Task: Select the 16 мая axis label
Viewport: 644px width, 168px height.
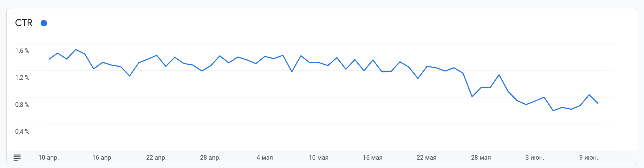Action: [x=372, y=158]
